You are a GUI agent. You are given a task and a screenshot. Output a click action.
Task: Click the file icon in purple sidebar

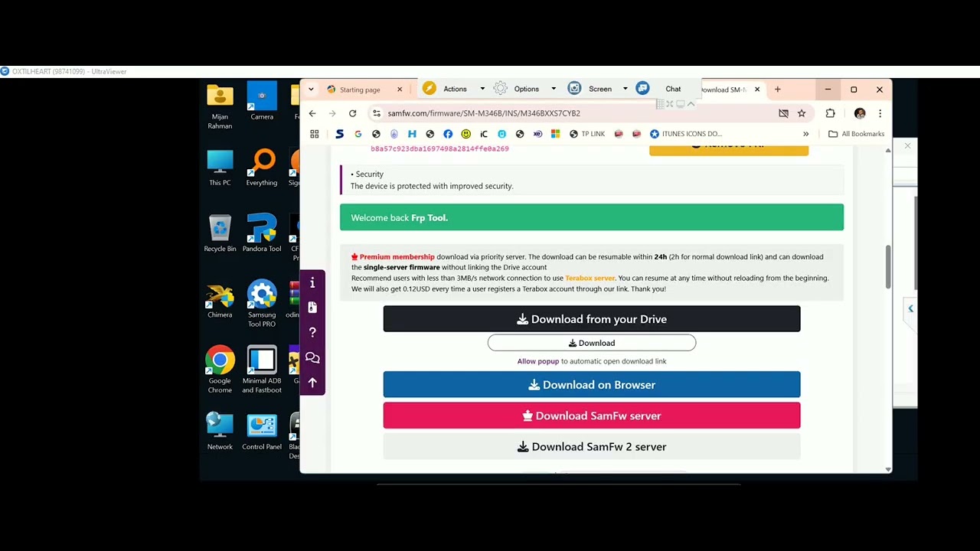(x=312, y=308)
